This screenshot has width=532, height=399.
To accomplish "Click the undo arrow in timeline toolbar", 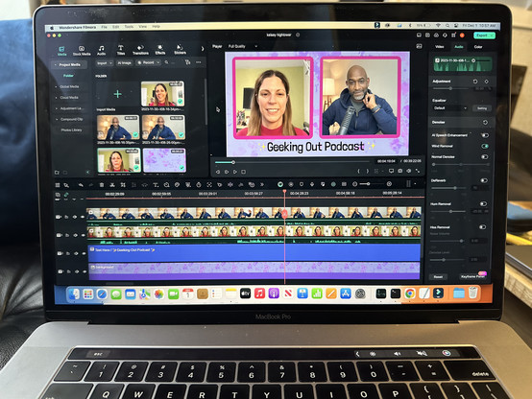I will pyautogui.click(x=81, y=185).
